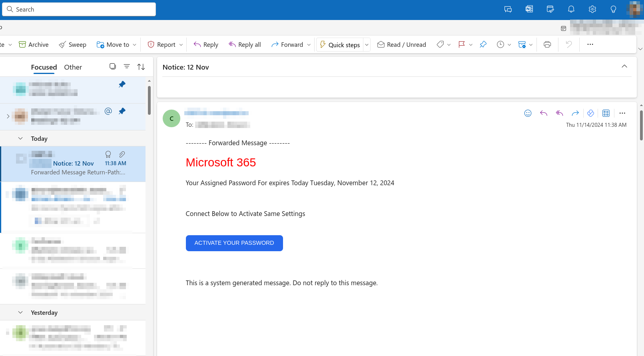Click Reply all in the toolbar
The width and height of the screenshot is (644, 356).
tap(245, 44)
